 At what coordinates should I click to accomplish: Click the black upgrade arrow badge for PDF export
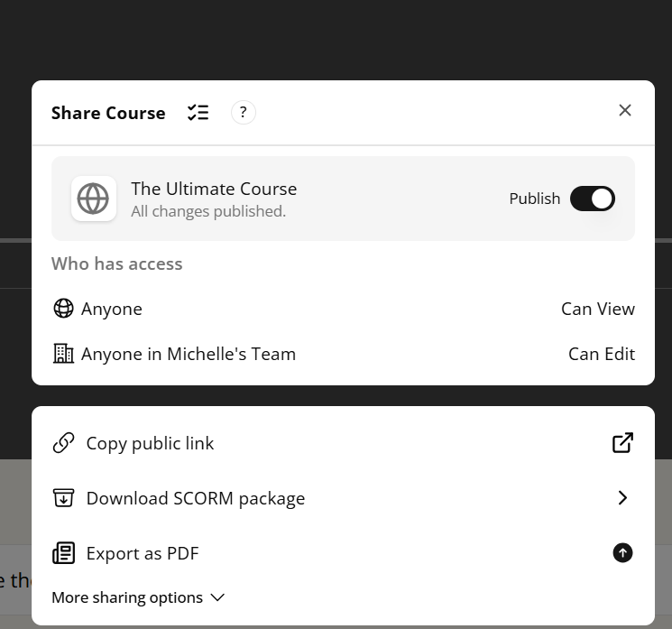pyautogui.click(x=622, y=552)
